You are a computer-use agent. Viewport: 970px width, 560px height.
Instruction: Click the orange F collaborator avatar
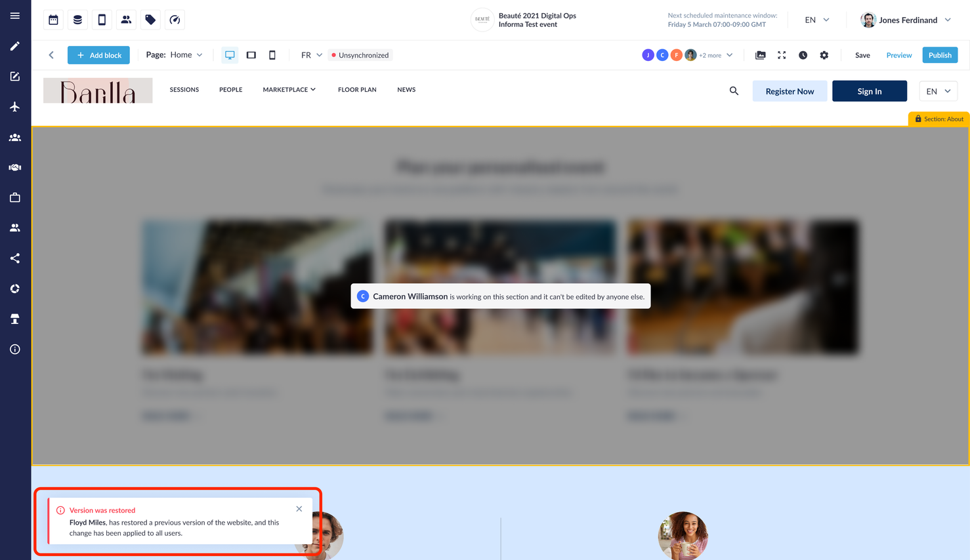677,55
